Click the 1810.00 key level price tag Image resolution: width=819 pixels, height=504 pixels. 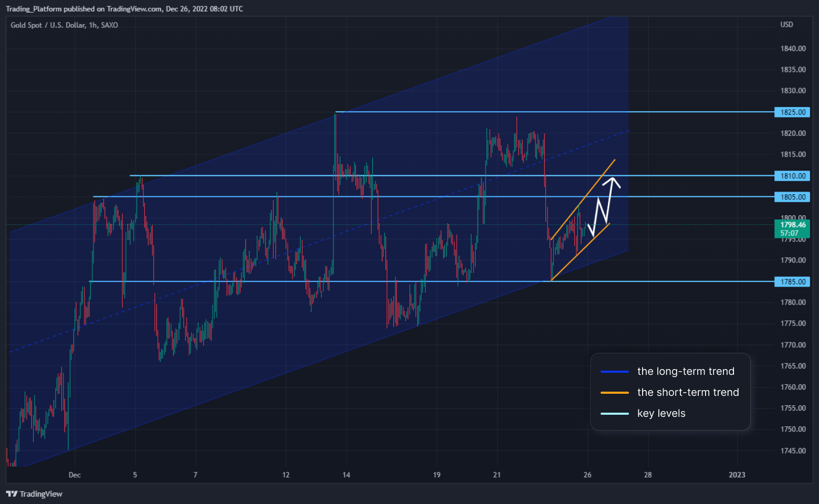[792, 176]
